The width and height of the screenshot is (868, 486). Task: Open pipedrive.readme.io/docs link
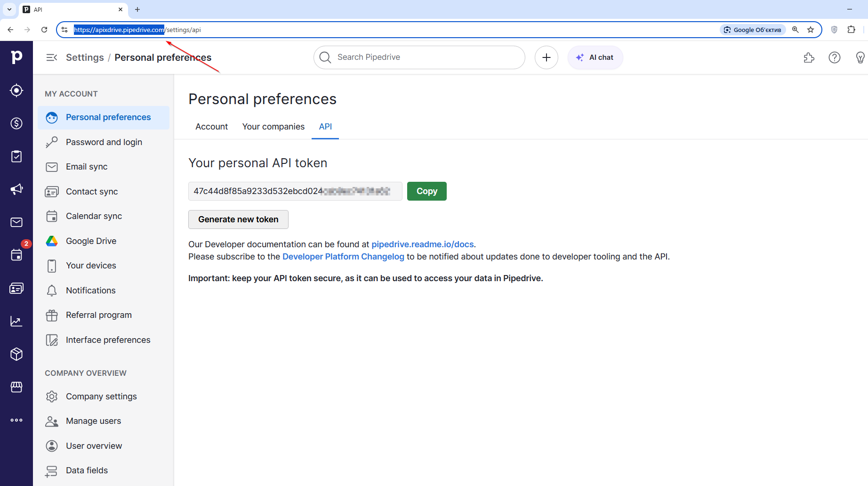(423, 244)
